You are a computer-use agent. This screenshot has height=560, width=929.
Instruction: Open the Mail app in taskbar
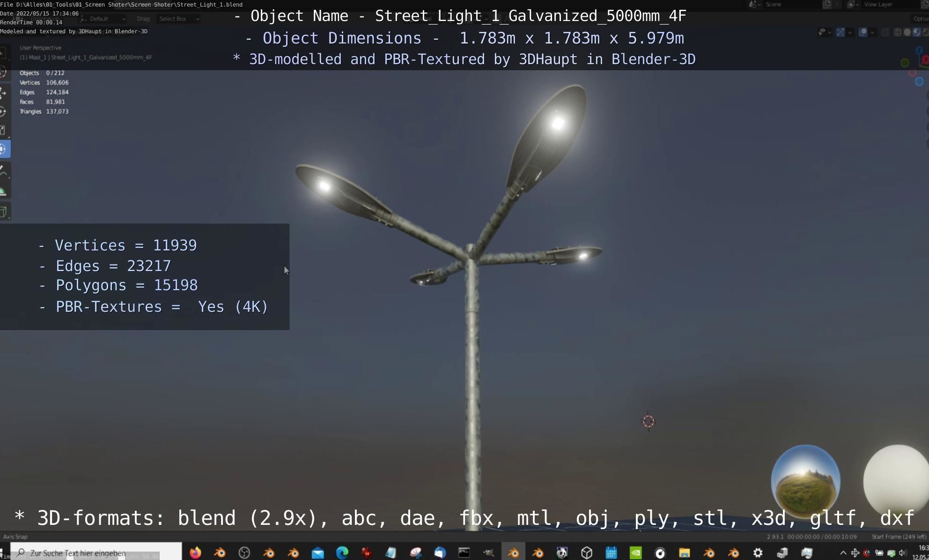317,553
